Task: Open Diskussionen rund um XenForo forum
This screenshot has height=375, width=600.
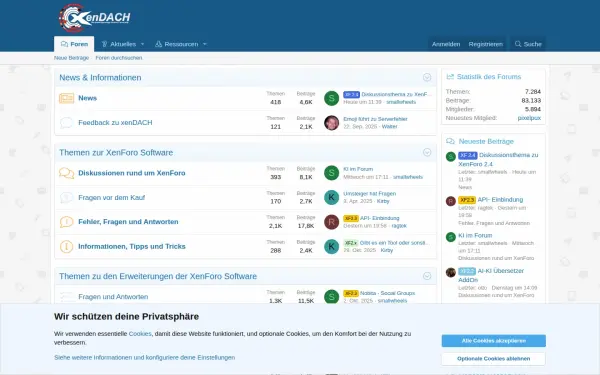Action: pyautogui.click(x=132, y=173)
